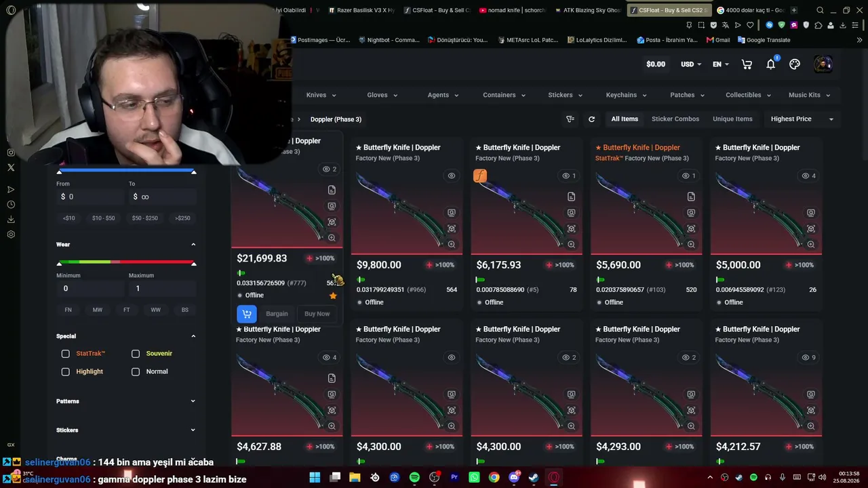868x488 pixels.
Task: Click the favorite star on the $21,699.83 listing
Action: coord(333,296)
